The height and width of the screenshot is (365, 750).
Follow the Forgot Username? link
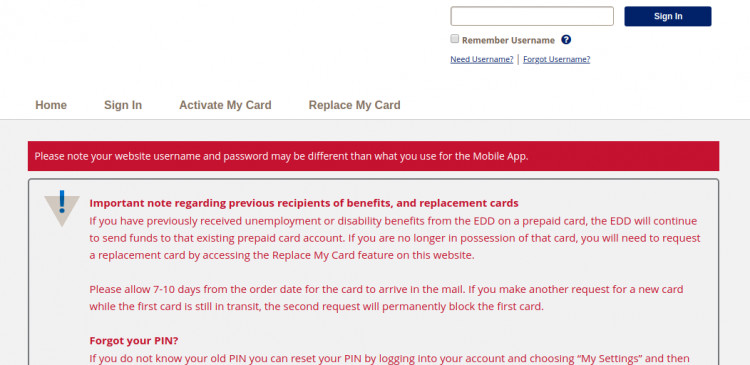point(556,59)
